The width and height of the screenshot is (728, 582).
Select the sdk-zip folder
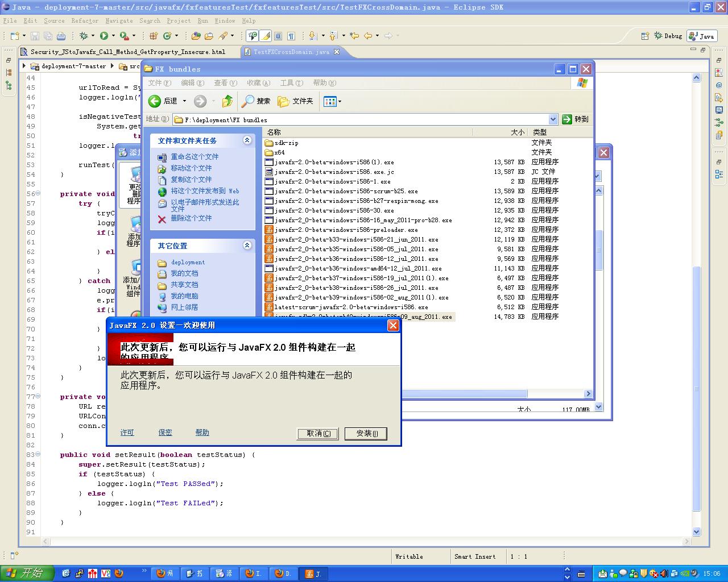point(282,143)
